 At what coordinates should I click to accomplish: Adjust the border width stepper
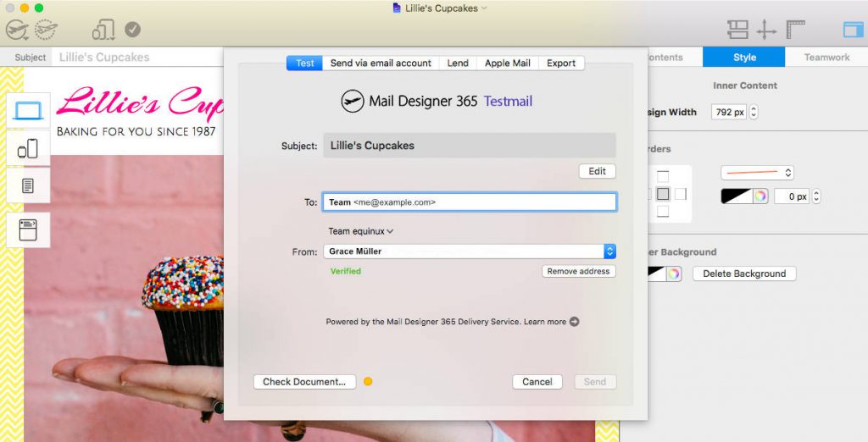[816, 196]
